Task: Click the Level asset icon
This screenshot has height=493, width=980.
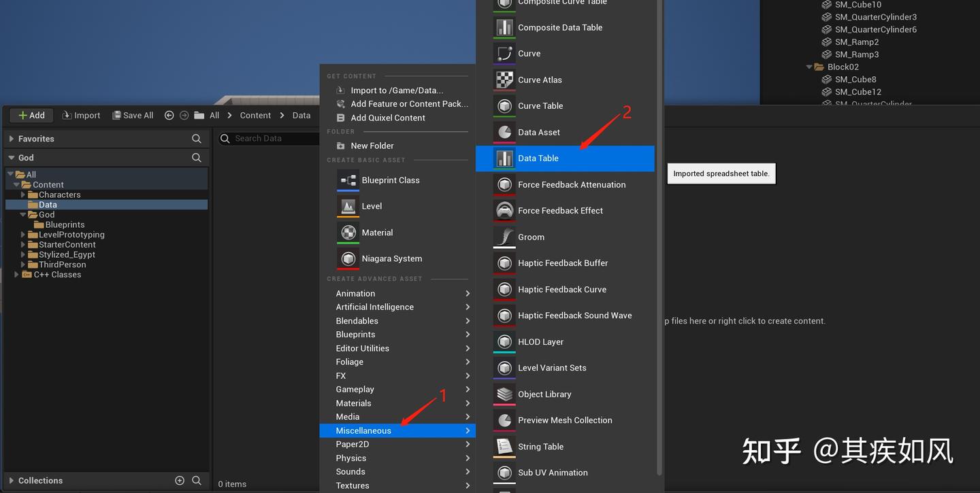Action: point(348,206)
